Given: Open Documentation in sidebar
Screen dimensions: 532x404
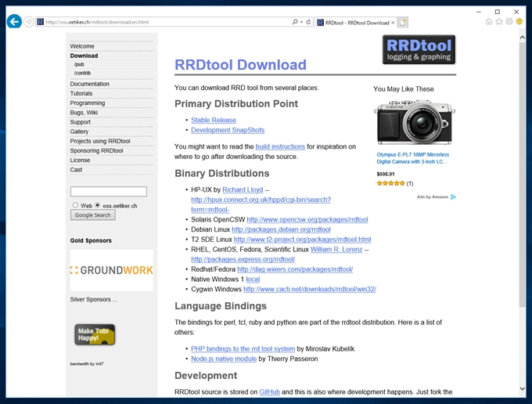Looking at the screenshot, I should coord(89,84).
